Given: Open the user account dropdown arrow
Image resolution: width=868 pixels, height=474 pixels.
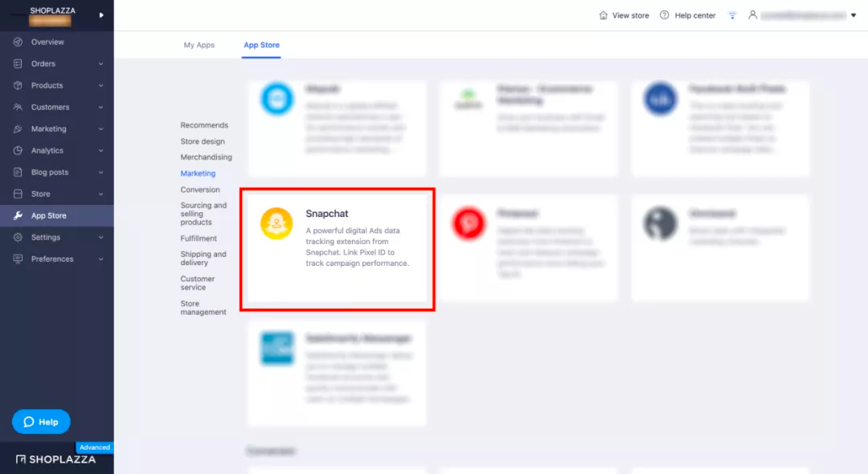Looking at the screenshot, I should (853, 15).
